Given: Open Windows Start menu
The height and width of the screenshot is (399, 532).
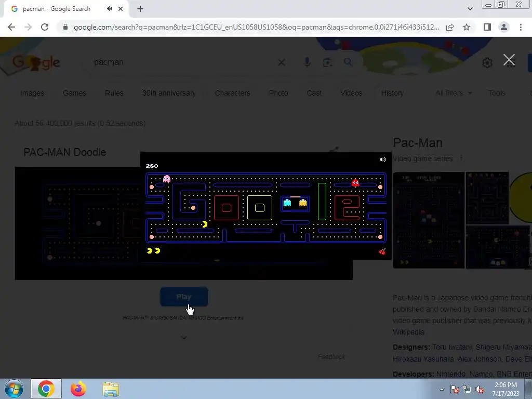Looking at the screenshot, I should coord(14,389).
